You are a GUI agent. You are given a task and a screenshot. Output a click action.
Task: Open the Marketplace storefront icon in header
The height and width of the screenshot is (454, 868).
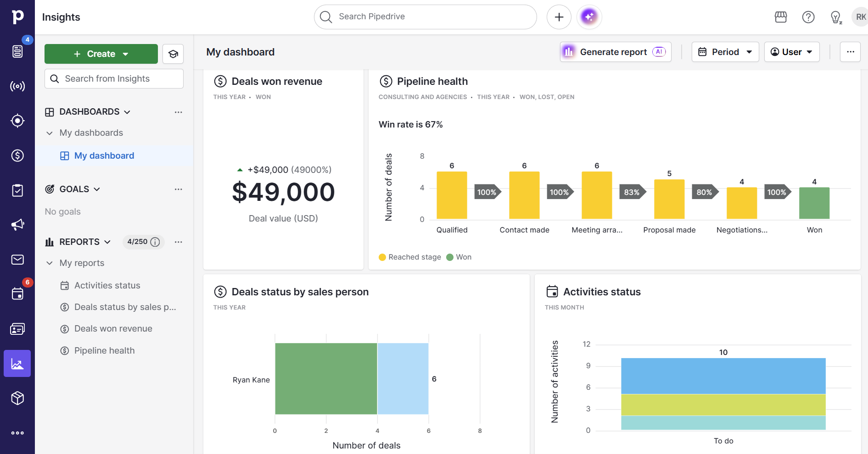tap(780, 17)
